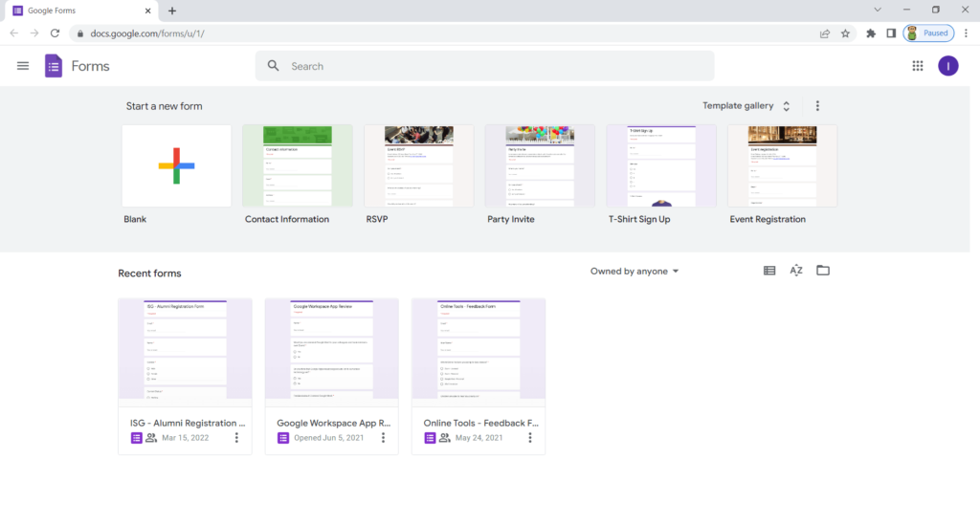View the site lock information icon
Viewport: 980px width, 525px height.
coord(80,33)
